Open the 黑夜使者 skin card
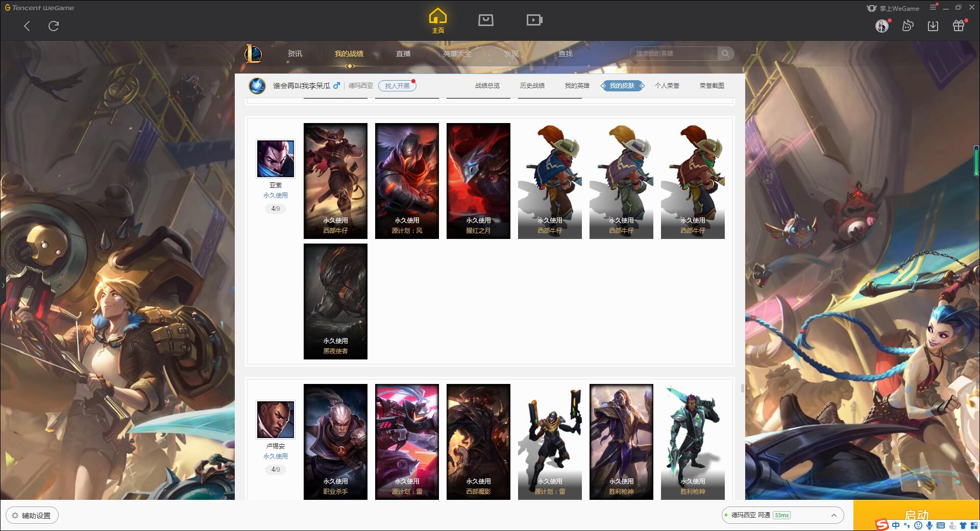Viewport: 980px width, 531px height. (x=335, y=301)
